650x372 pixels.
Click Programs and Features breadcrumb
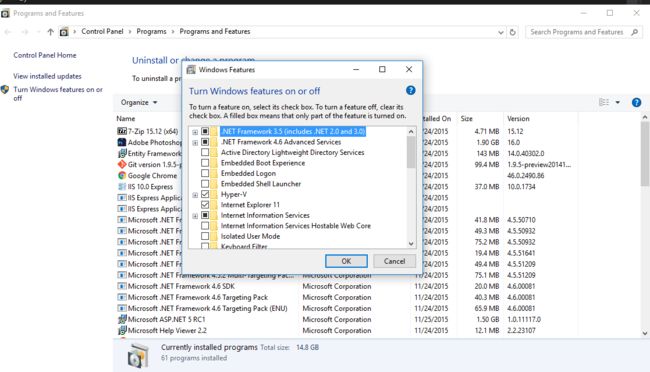coord(215,32)
